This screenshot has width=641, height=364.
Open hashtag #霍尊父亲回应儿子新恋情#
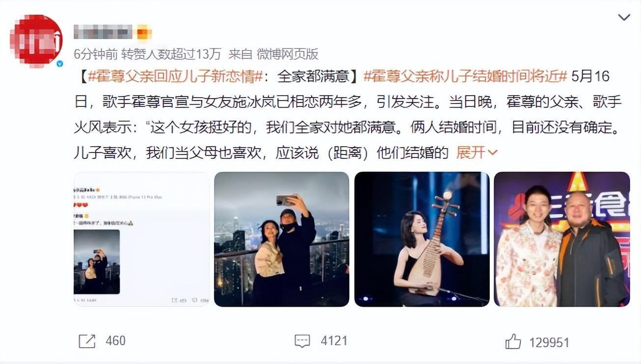pos(174,77)
